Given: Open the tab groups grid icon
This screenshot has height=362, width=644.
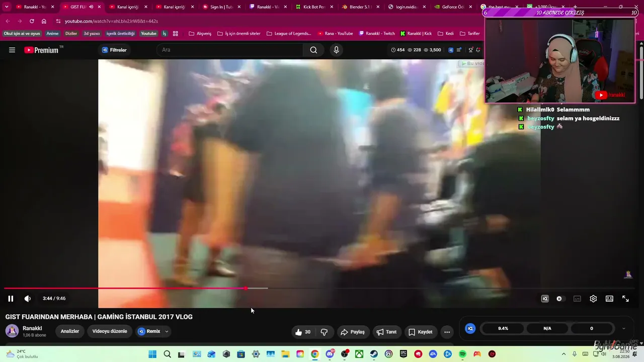Looking at the screenshot, I should click(x=175, y=34).
